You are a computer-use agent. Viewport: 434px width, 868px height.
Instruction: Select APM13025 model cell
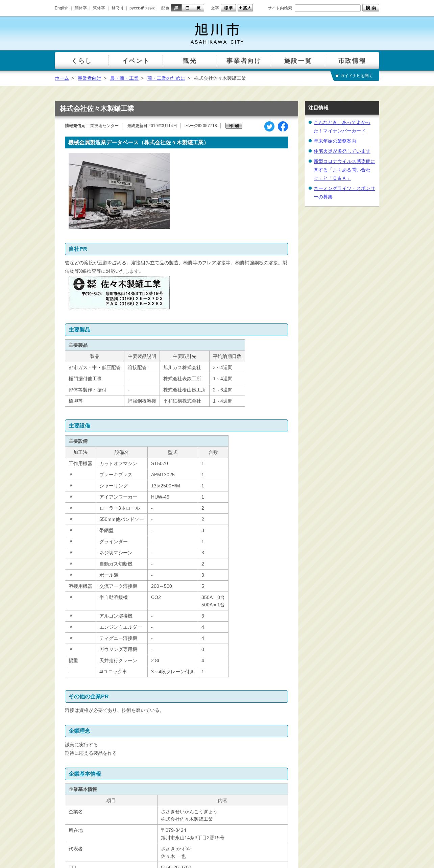click(x=173, y=475)
